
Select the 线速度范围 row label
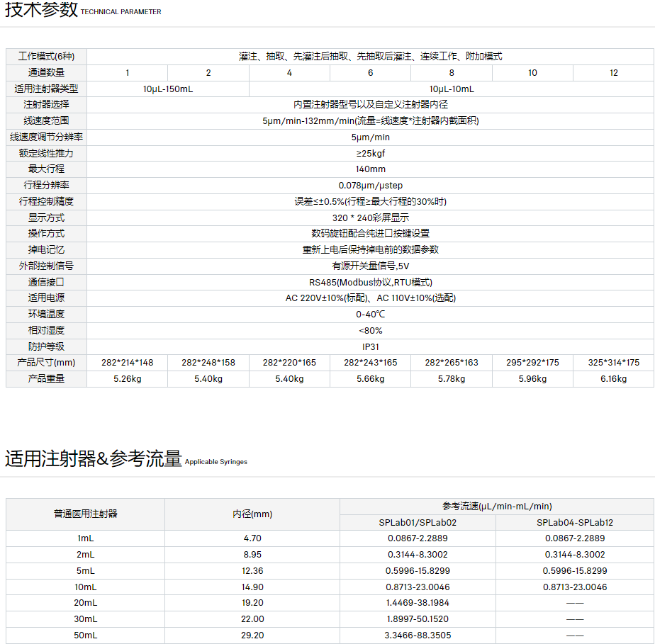(46, 121)
